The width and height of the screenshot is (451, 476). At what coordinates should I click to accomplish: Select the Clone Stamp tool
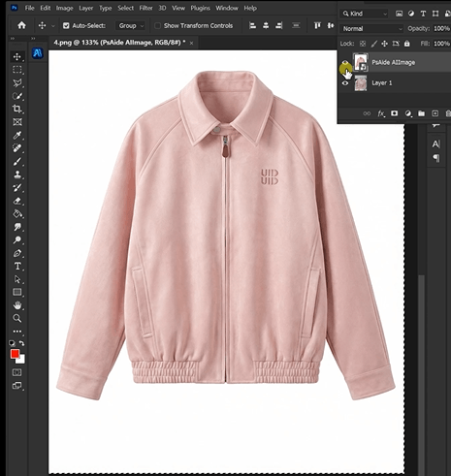coord(17,175)
